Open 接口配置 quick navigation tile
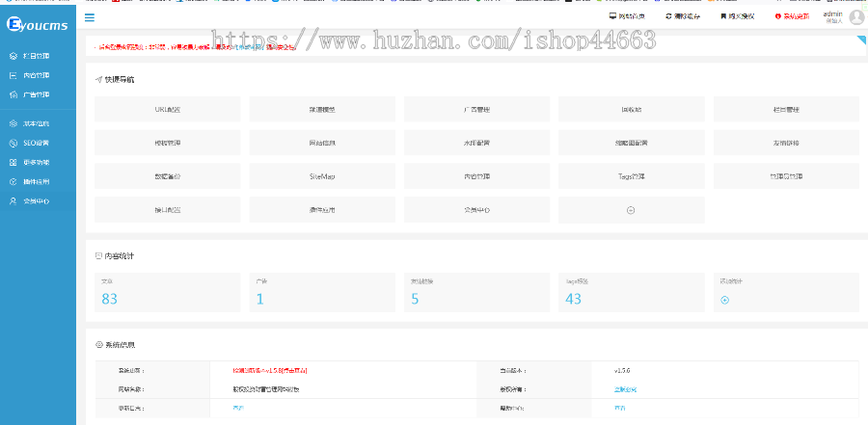The width and height of the screenshot is (868, 425). click(x=167, y=210)
